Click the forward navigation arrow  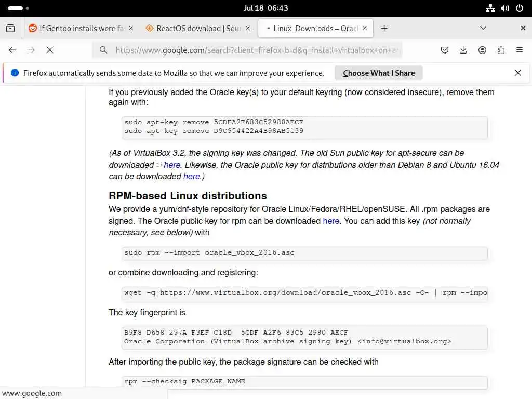[x=31, y=50]
